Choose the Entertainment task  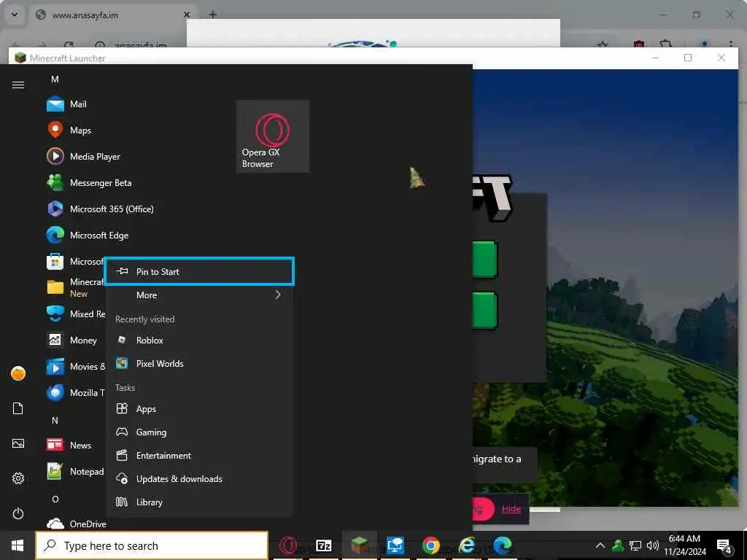pyautogui.click(x=199, y=455)
